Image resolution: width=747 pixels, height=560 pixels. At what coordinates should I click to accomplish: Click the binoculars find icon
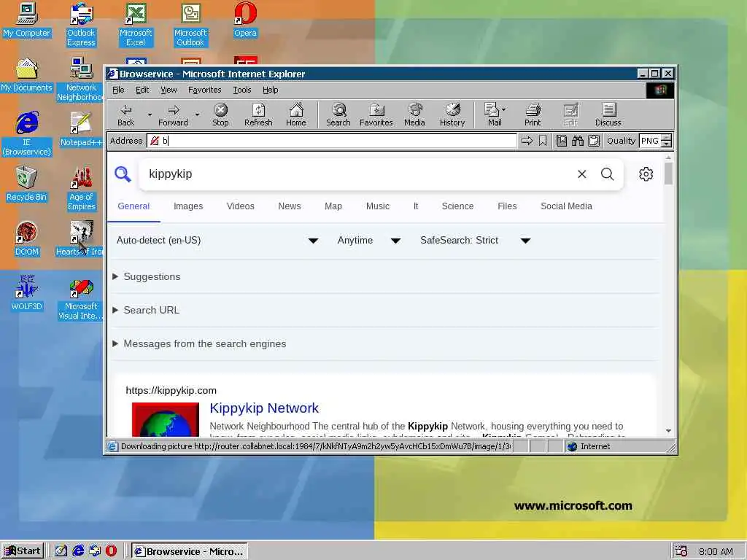578,141
